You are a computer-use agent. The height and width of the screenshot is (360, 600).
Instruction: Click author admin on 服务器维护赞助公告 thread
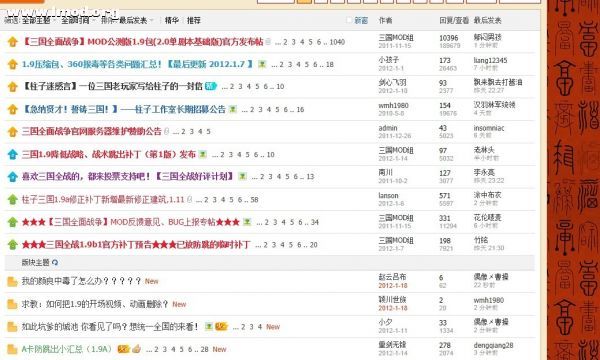[388, 128]
